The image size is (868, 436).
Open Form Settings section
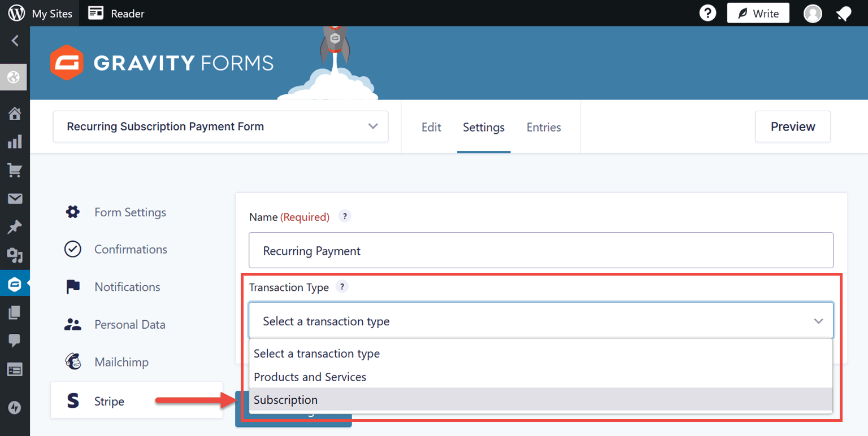130,212
